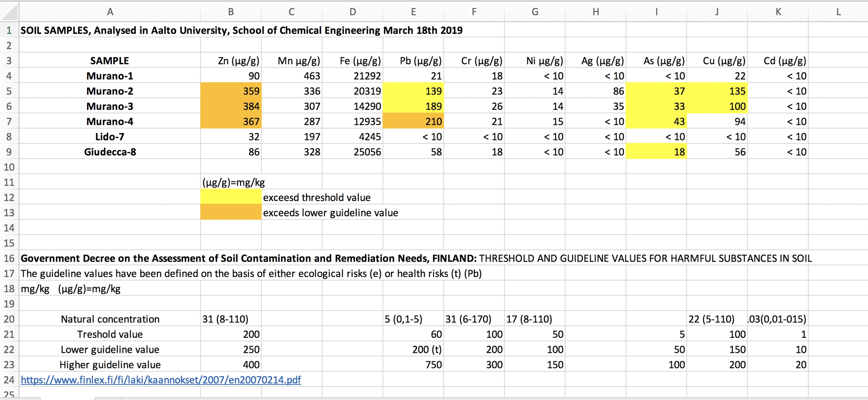Click the Murano-2 sample name cell

click(110, 91)
